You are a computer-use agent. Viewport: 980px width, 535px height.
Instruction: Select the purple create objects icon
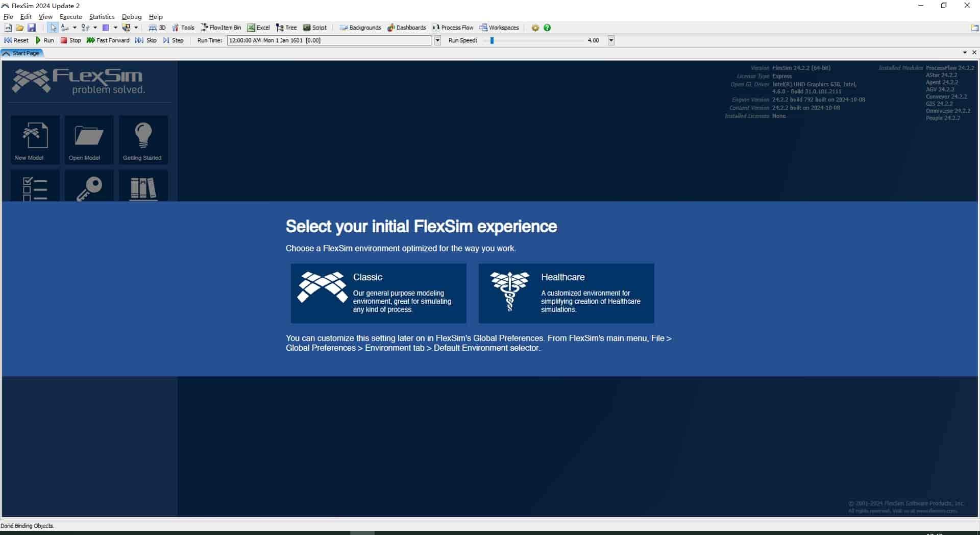point(106,28)
